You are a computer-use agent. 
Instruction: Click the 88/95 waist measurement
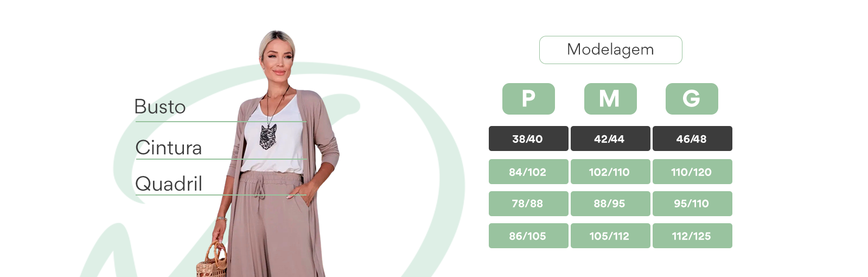click(610, 204)
